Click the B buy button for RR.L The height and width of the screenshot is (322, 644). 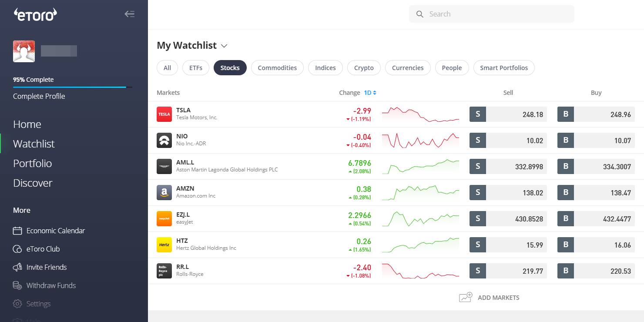(x=566, y=271)
